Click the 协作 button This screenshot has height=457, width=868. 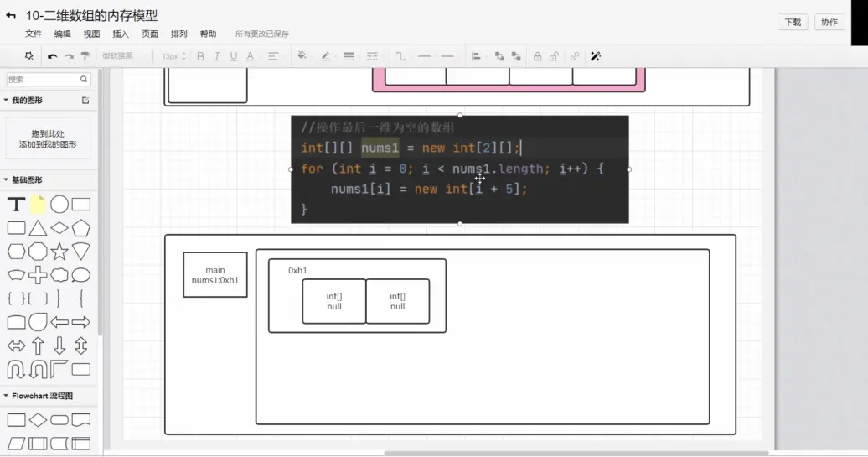[829, 22]
